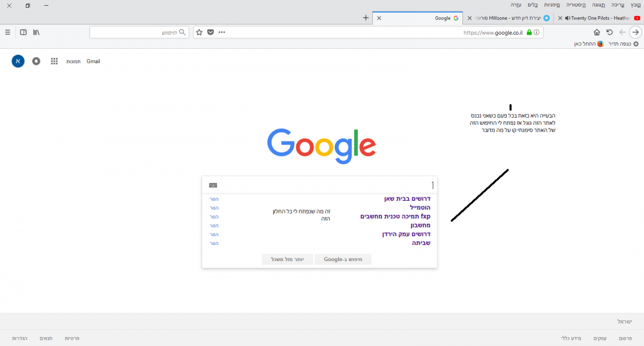Screen dimensions: 644x346
Task: Open a new tab with the plus button
Action: coord(366,17)
